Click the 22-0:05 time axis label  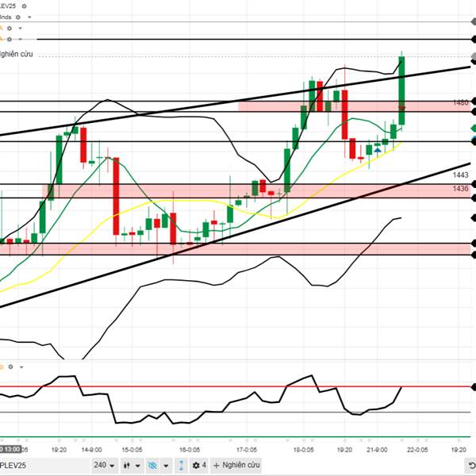tap(417, 450)
